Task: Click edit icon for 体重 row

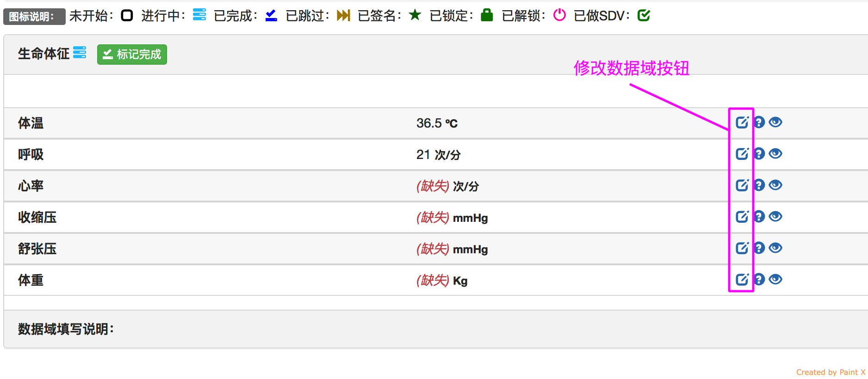Action: tap(742, 280)
